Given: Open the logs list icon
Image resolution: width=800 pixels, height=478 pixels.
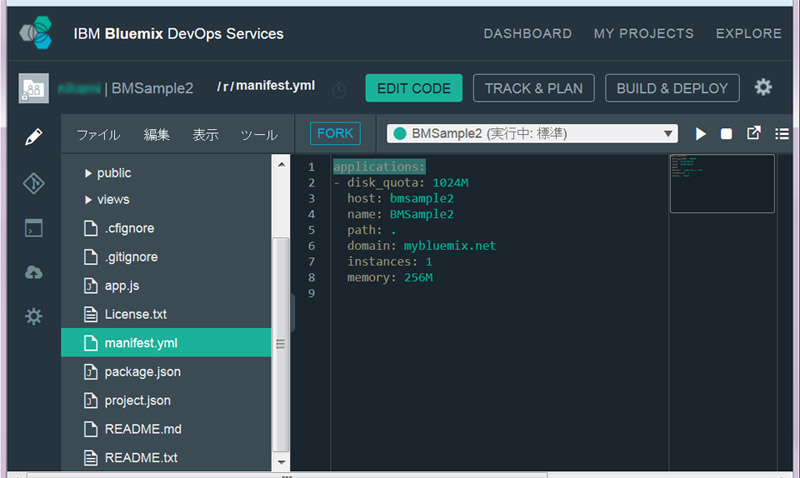Looking at the screenshot, I should click(782, 134).
